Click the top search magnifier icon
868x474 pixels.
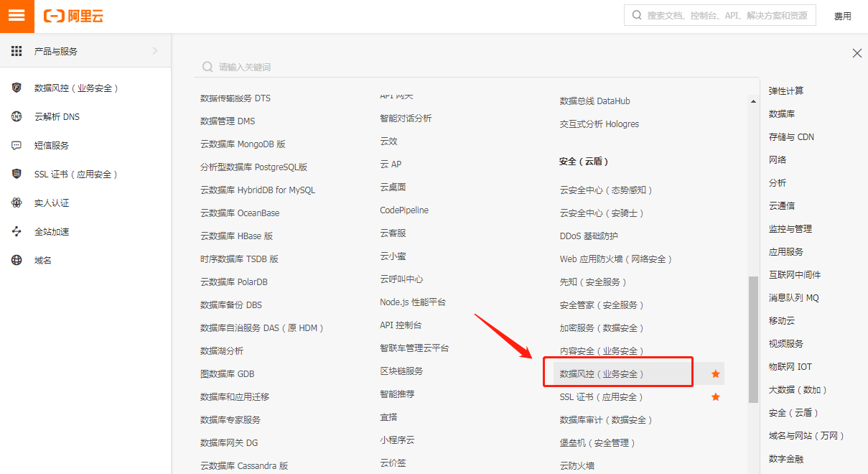[638, 15]
